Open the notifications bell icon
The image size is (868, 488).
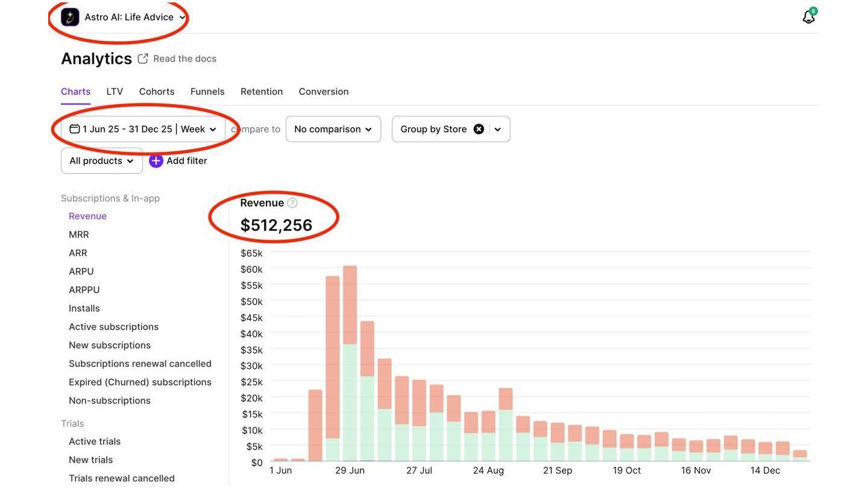809,17
